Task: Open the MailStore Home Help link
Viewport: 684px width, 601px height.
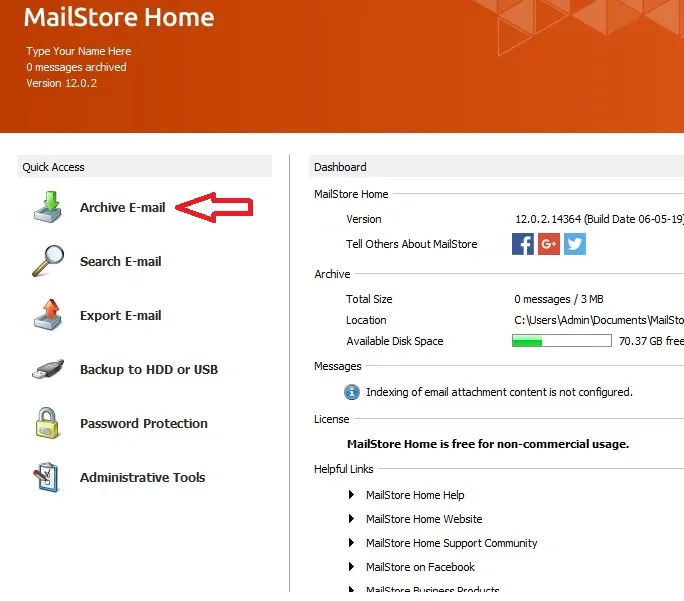Action: (x=415, y=495)
